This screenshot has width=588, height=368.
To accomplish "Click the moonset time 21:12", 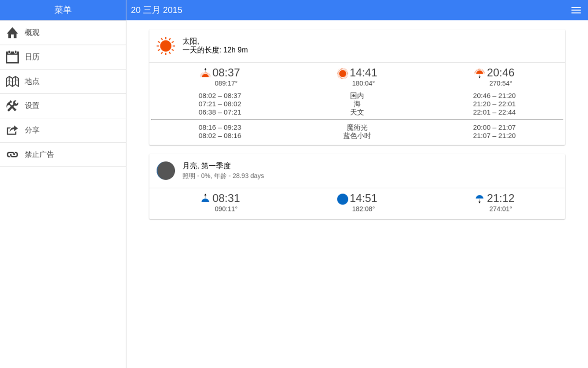I will (x=501, y=198).
